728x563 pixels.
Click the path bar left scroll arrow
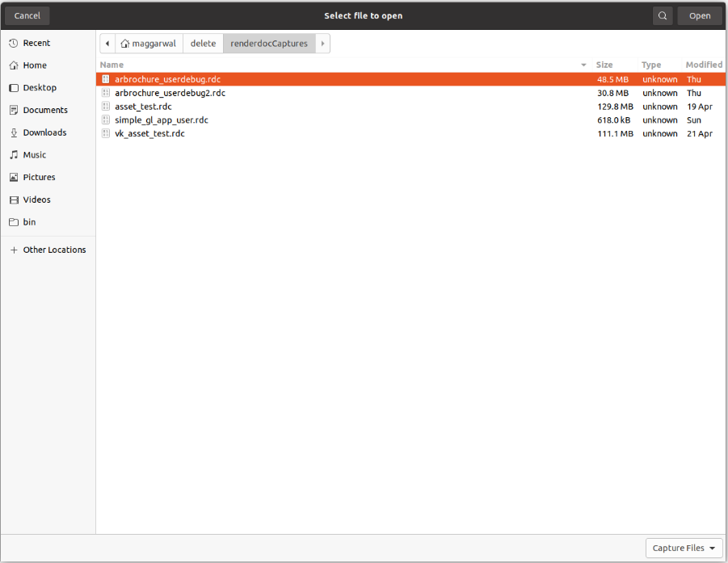pos(108,44)
